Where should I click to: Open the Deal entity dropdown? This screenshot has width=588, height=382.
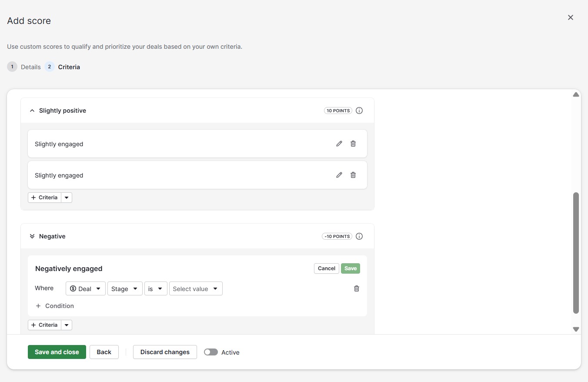(86, 288)
